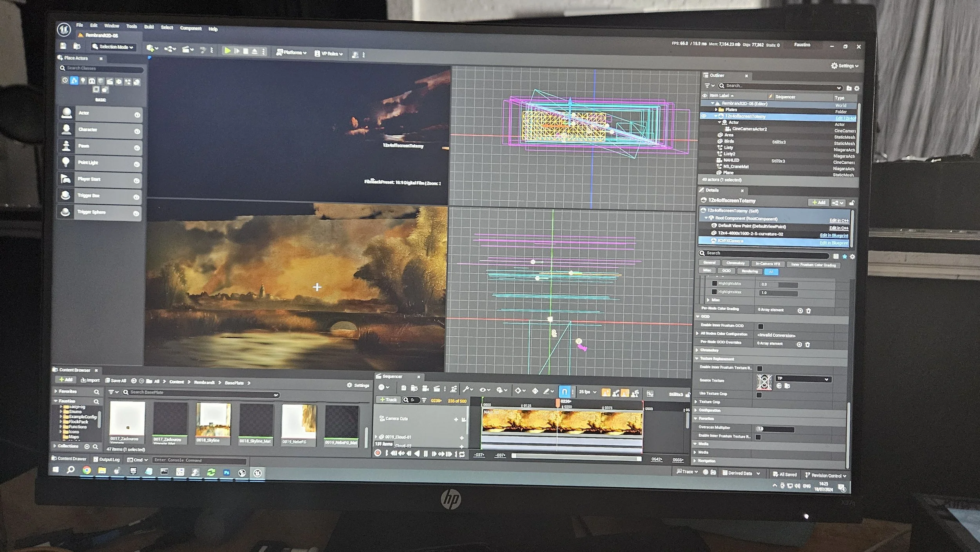Select Recently Placed clock icon in Place Actors
Screen dimensions: 980x552
[65, 80]
